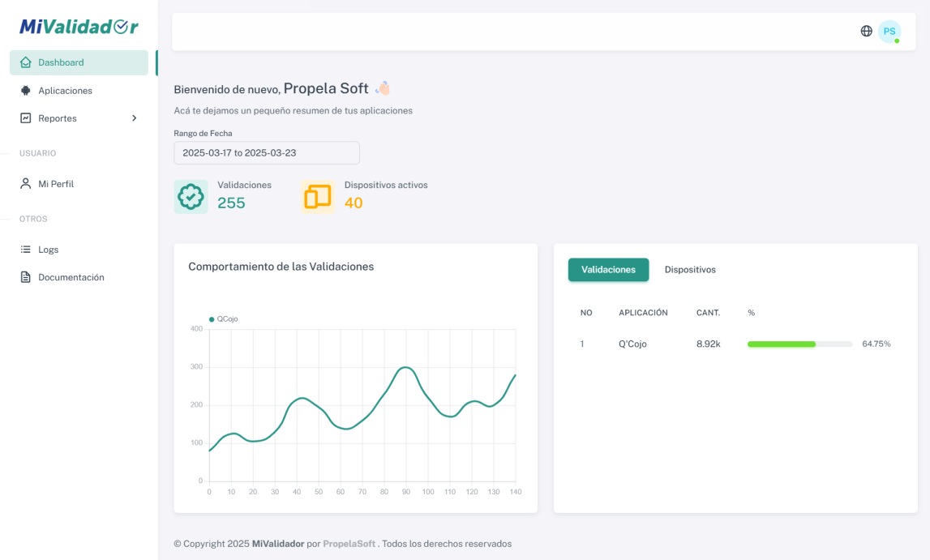This screenshot has height=560, width=930.
Task: Click the Q'Cojo percentage progress bar
Action: [799, 344]
